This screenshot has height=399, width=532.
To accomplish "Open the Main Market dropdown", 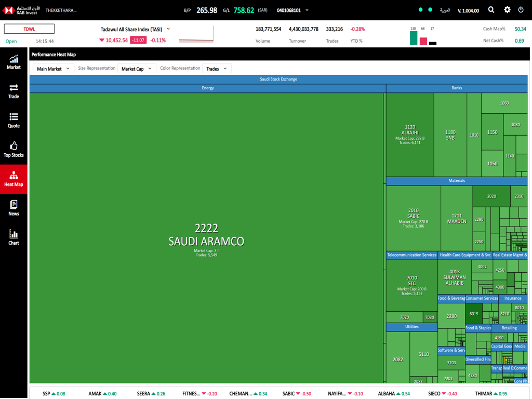I will (x=52, y=68).
